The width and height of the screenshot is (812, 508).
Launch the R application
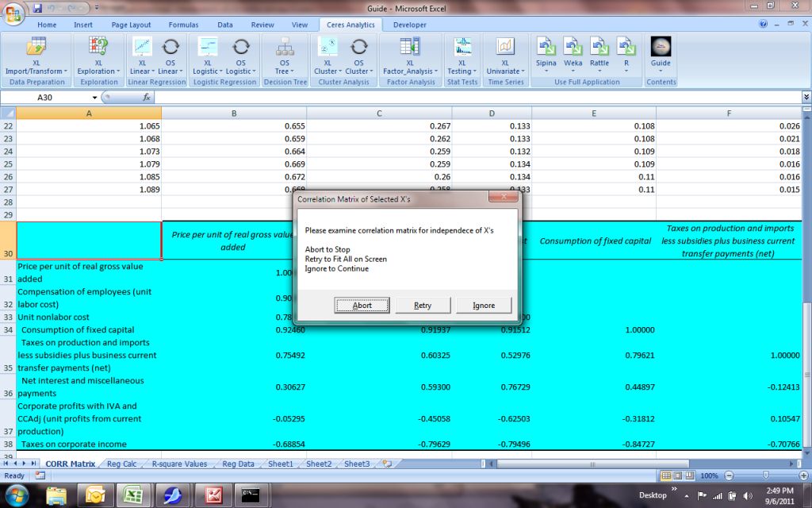point(626,54)
